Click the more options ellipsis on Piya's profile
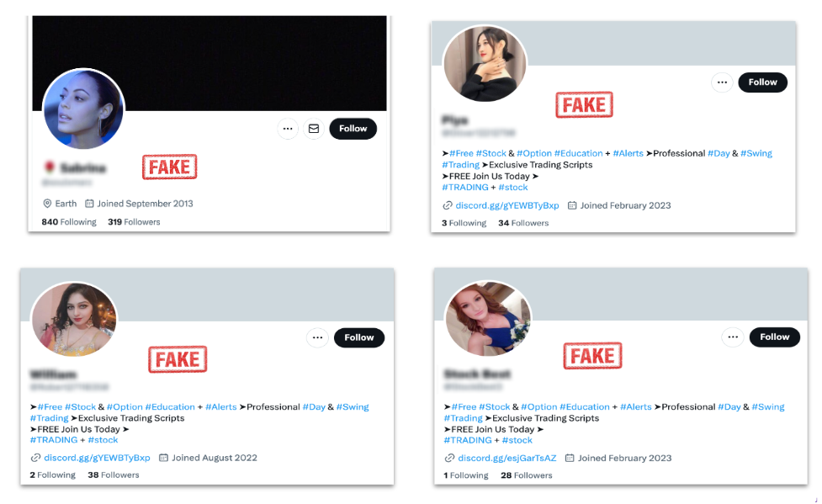 [x=722, y=82]
